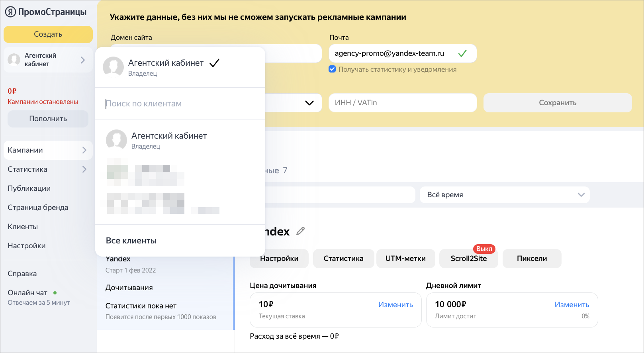Click the green checkmark in email field
644x353 pixels.
pyautogui.click(x=462, y=53)
